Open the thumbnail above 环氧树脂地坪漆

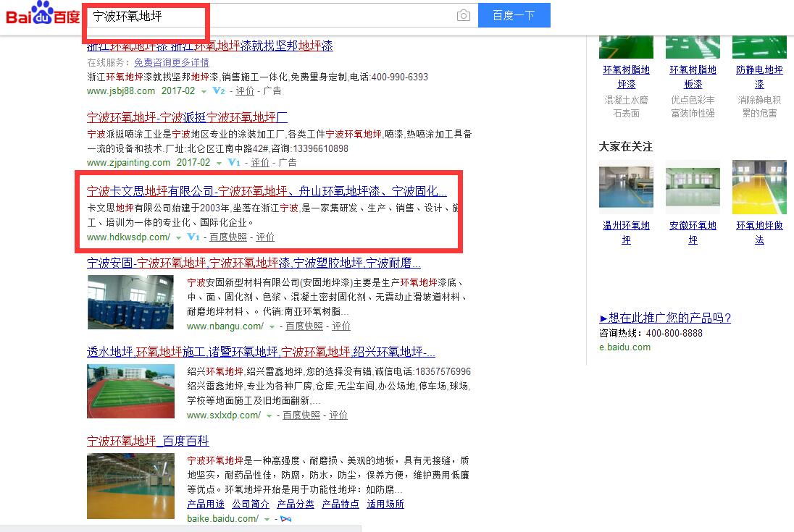coord(627,47)
